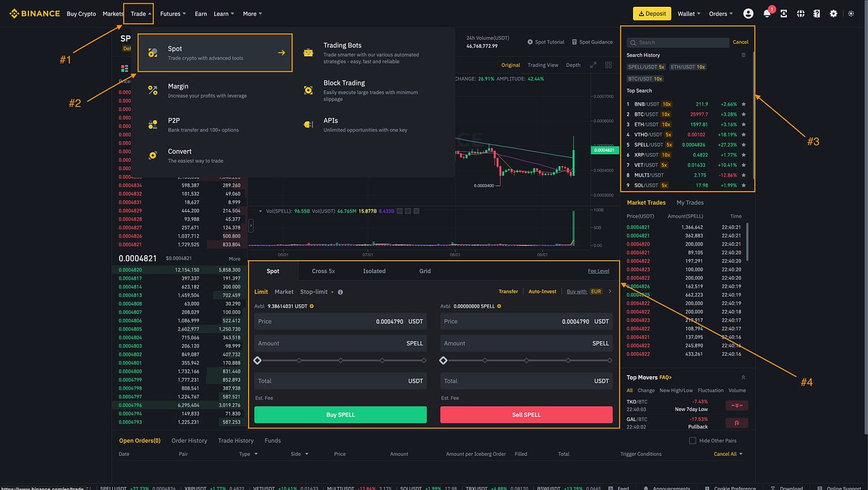Open Trading Bots robot icon entry
Screen dimensions: 868x490
click(308, 53)
